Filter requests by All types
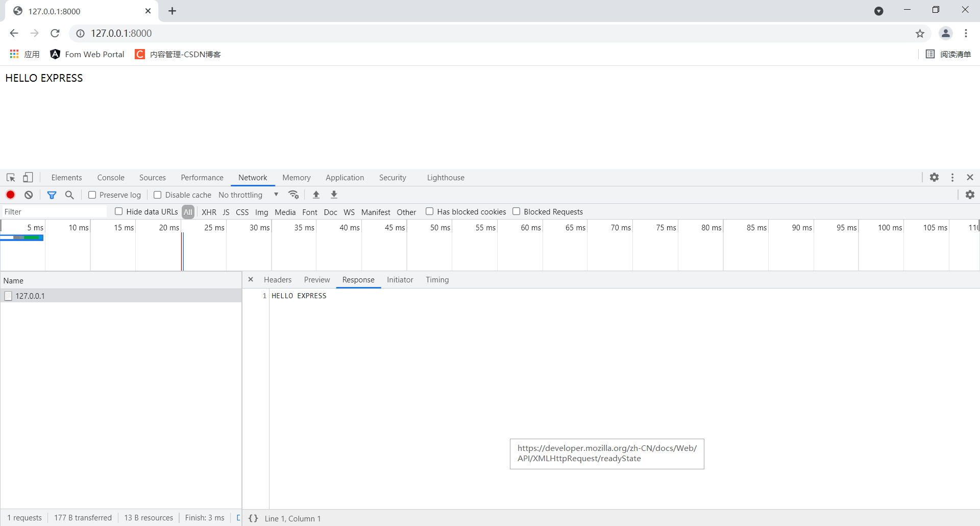 pyautogui.click(x=188, y=212)
